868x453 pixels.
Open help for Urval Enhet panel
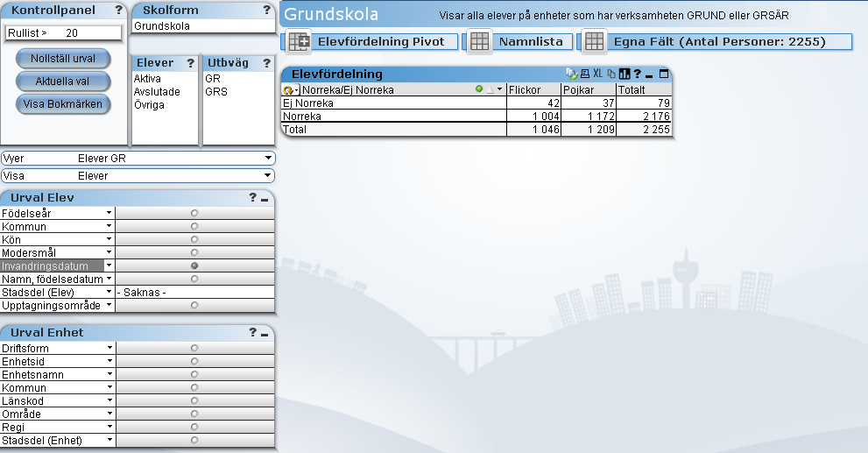[x=253, y=332]
